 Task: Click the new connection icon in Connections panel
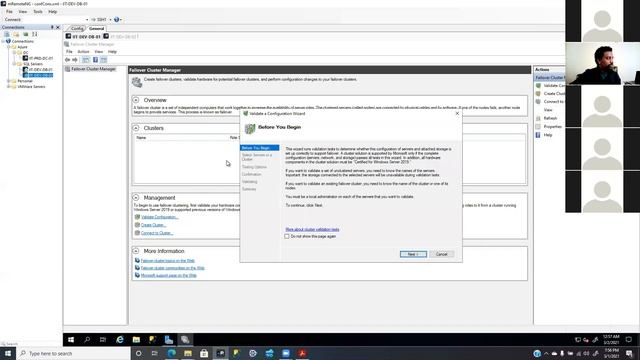pos(7,34)
